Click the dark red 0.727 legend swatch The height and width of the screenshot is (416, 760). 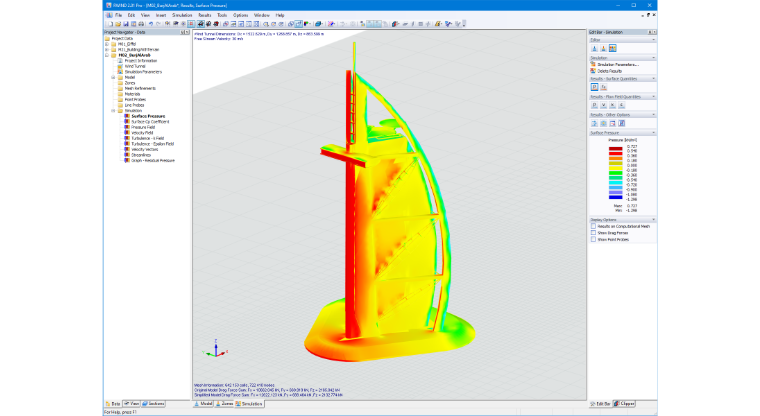616,148
